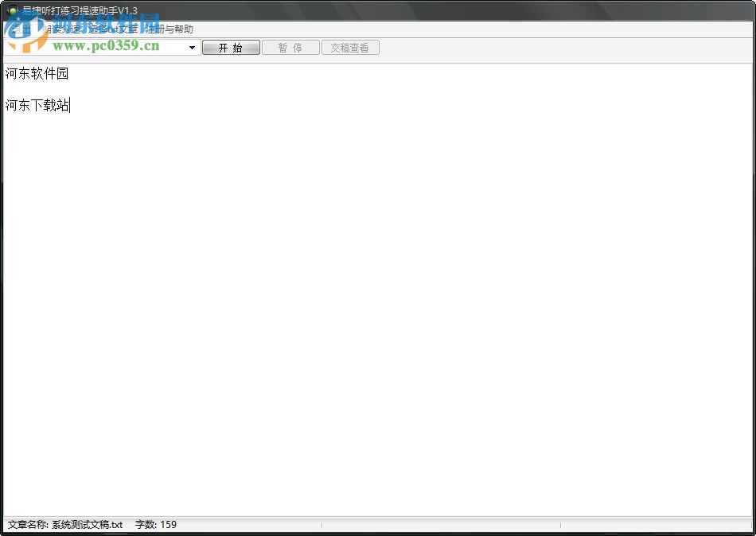The height and width of the screenshot is (536, 756).
Task: Click the 开始 button
Action: (231, 48)
